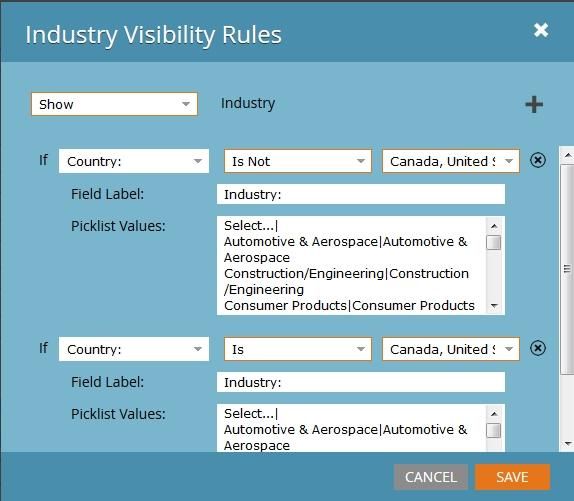Click inside first Picklist Values text area
The height and width of the screenshot is (501, 574).
click(351, 265)
